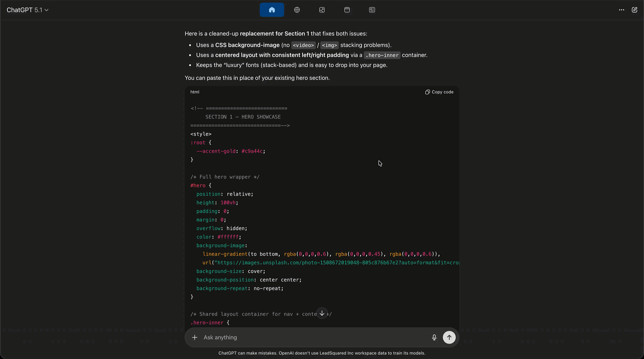Viewport: 644px width, 359px height.
Task: Open the ChatGPT 5.1 model selector dropdown
Action: 28,10
